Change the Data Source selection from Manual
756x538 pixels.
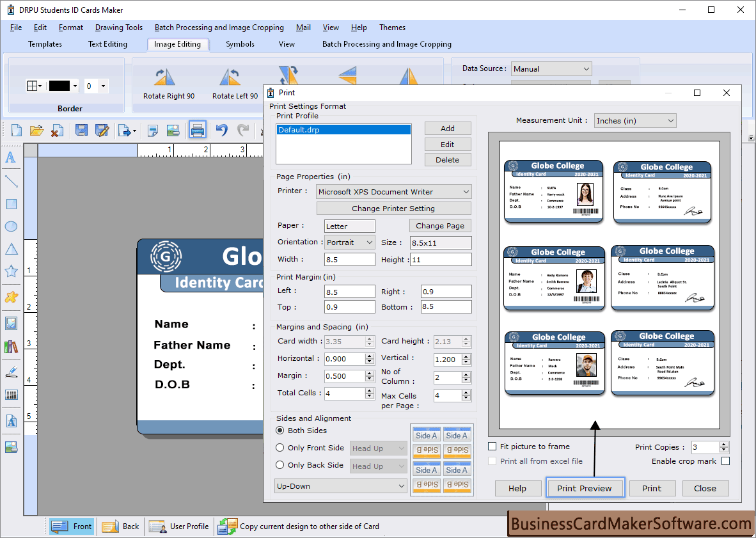click(x=551, y=68)
